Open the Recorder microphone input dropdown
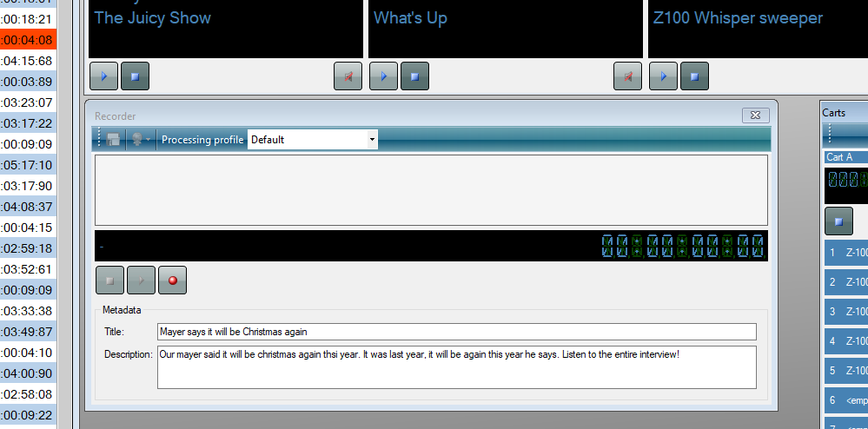The height and width of the screenshot is (429, 868). click(141, 140)
